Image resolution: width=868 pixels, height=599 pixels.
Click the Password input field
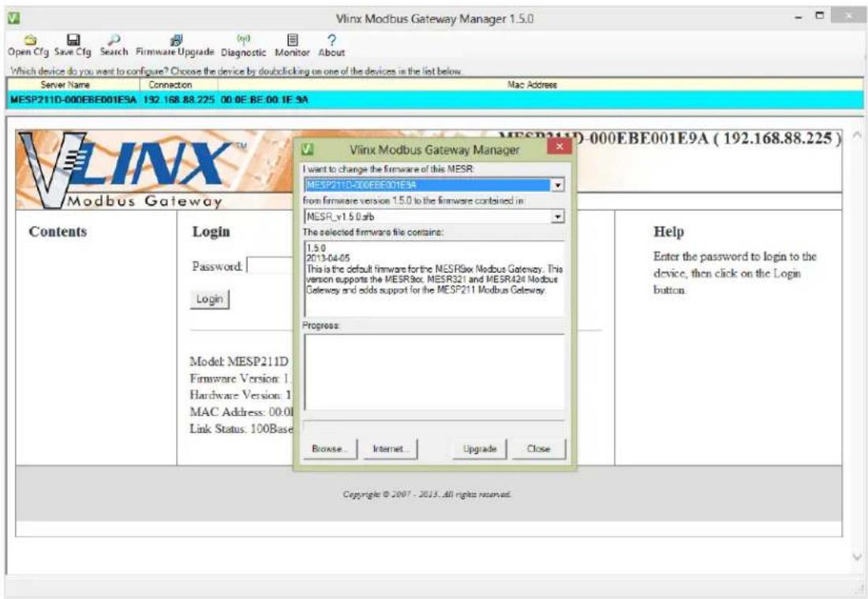(270, 266)
